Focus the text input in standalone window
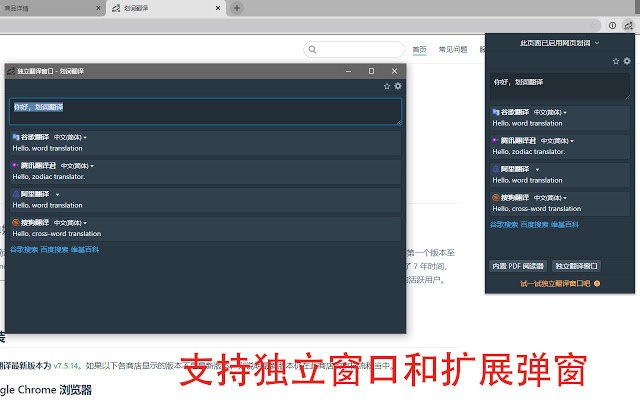640x400 pixels. tap(205, 111)
